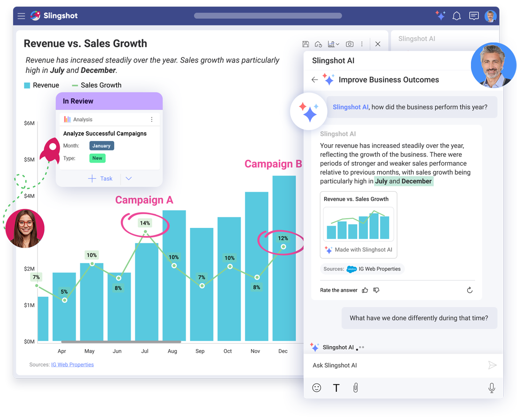Open the IG Web Properties source link
This screenshot has width=517, height=420.
72,365
